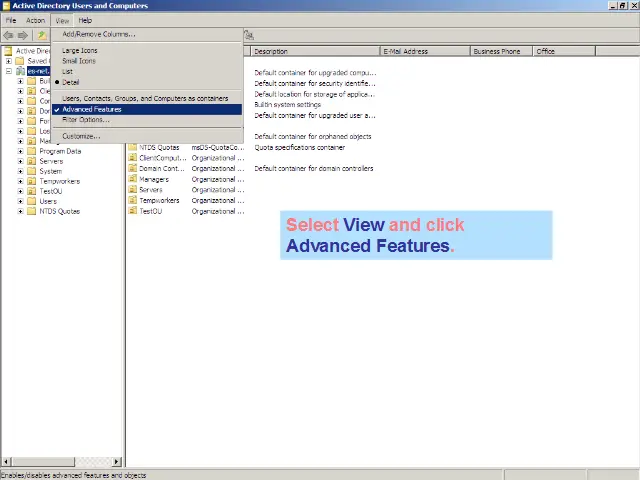Click the Up one level toolbar icon

41,35
